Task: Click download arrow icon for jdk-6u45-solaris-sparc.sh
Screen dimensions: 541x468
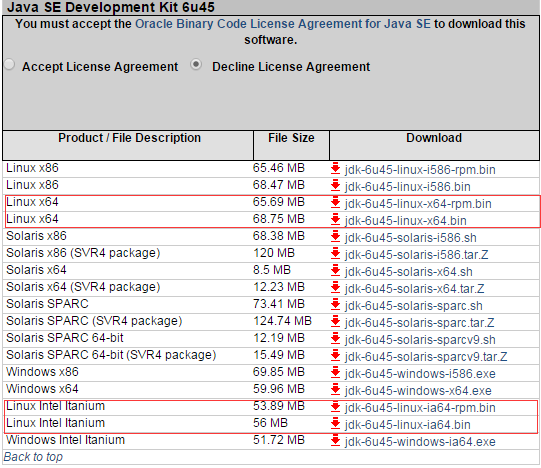Action: [335, 304]
